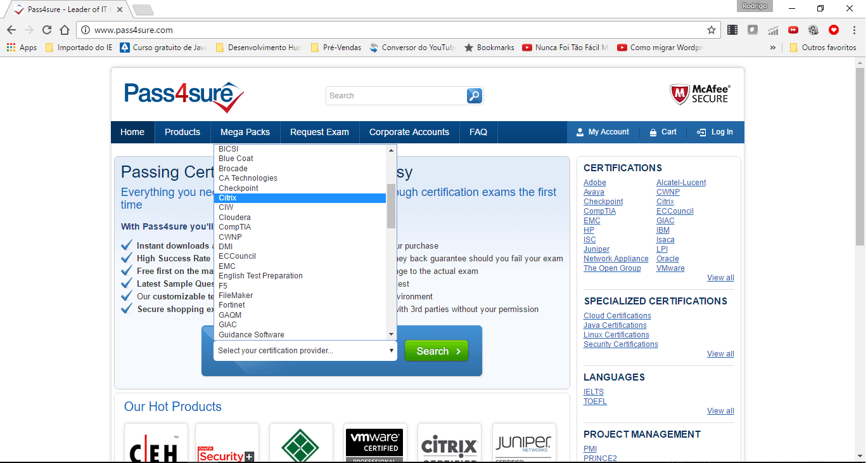Click the dropdown list scrollbar thumb
This screenshot has height=463, width=868.
[391, 205]
